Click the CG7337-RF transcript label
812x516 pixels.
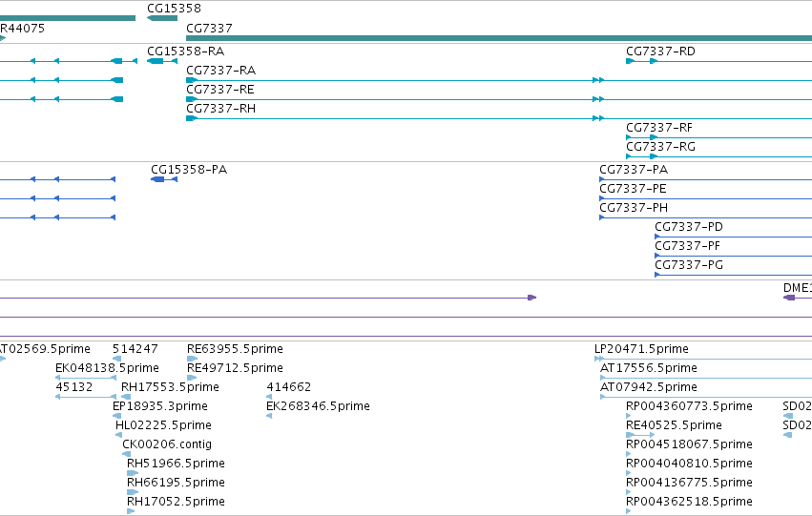pyautogui.click(x=659, y=128)
